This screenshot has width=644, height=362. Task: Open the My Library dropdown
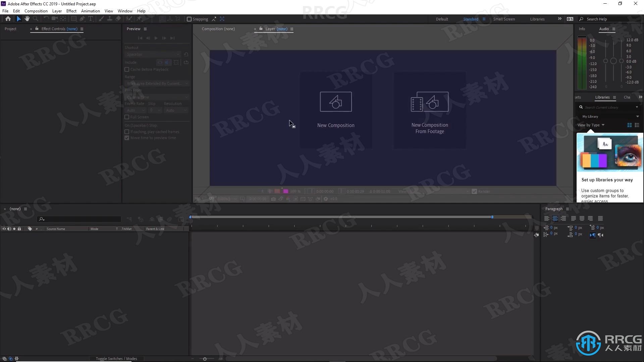(610, 117)
